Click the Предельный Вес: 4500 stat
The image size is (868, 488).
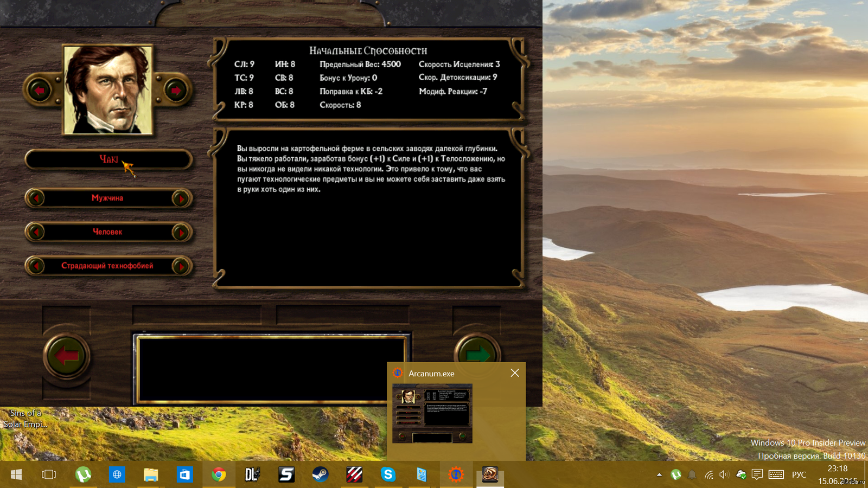tap(360, 64)
